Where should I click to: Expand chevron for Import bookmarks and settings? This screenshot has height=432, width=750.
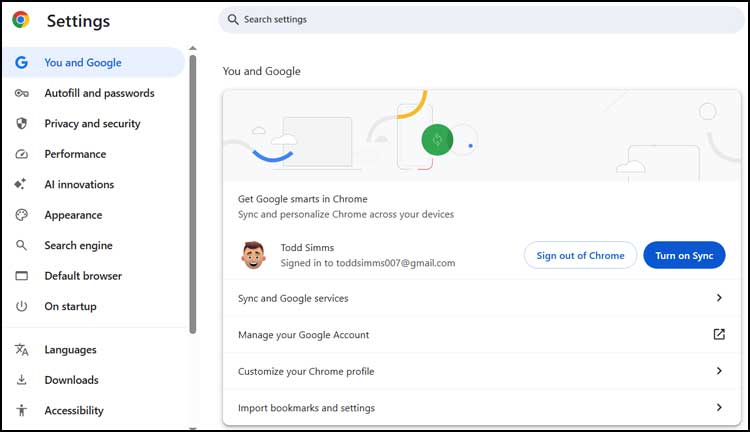pyautogui.click(x=719, y=407)
